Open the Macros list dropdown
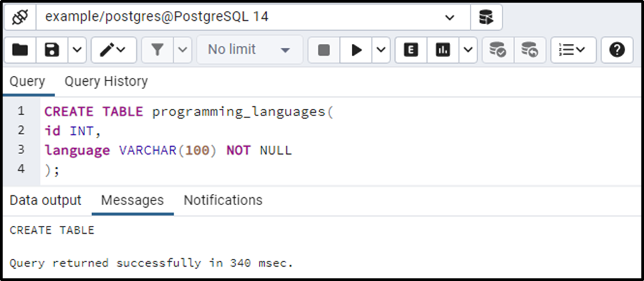 573,50
